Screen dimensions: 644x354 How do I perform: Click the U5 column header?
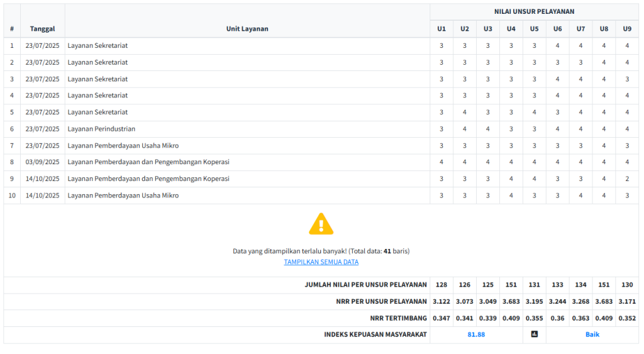(x=534, y=29)
